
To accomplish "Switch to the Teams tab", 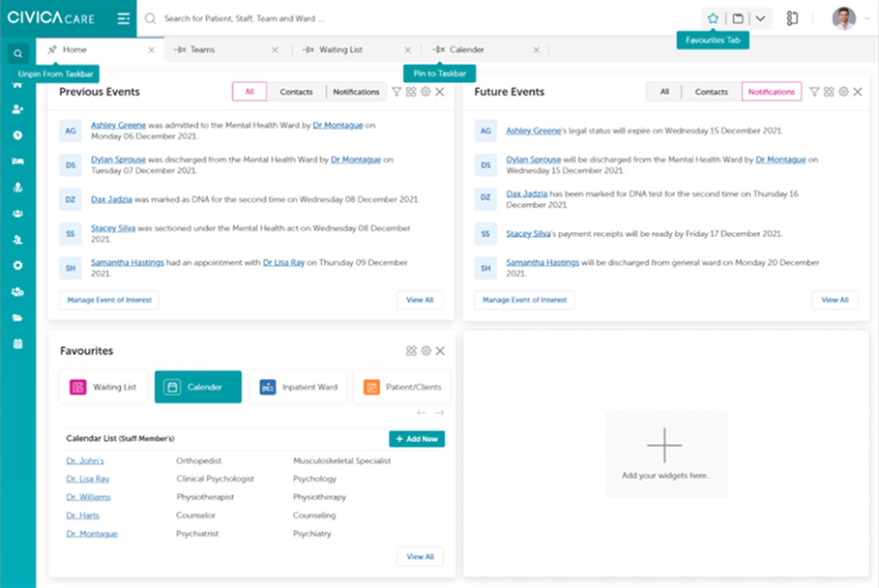I will (x=202, y=50).
